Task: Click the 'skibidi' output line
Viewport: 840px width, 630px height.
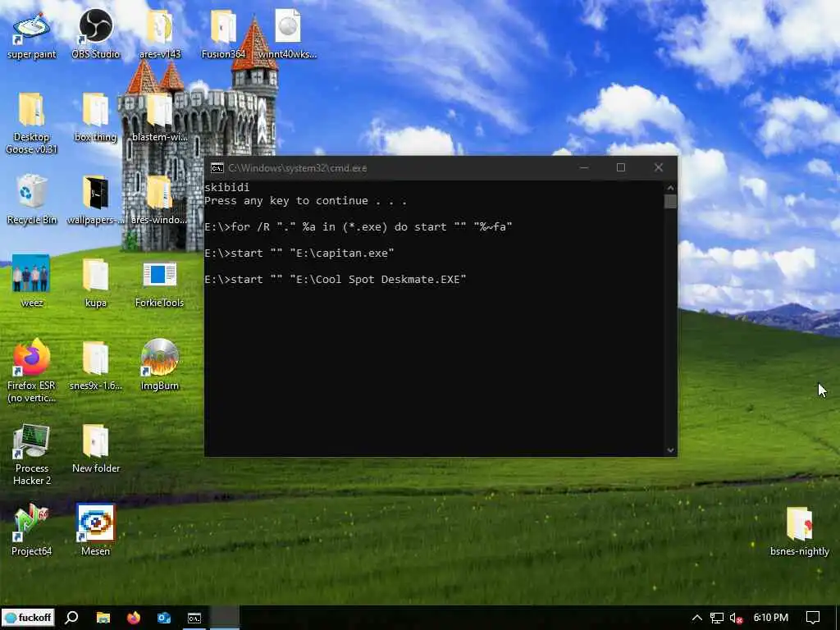Action: (226, 188)
